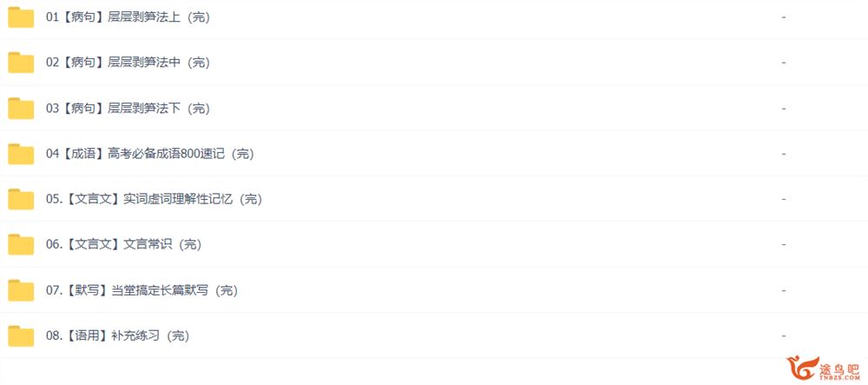Open the 02【病句】层层剥笋法中 folder name
The width and height of the screenshot is (868, 385).
pos(128,63)
